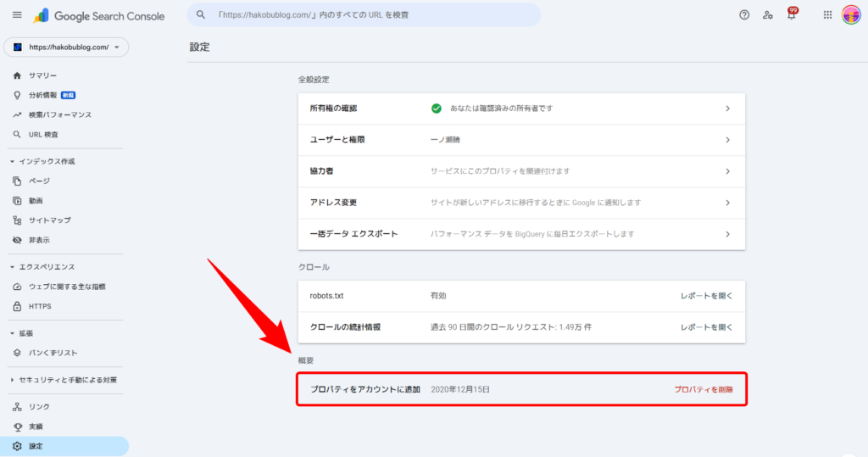Go to サマリー in the sidebar
Viewport: 868px width, 457px height.
tap(42, 75)
